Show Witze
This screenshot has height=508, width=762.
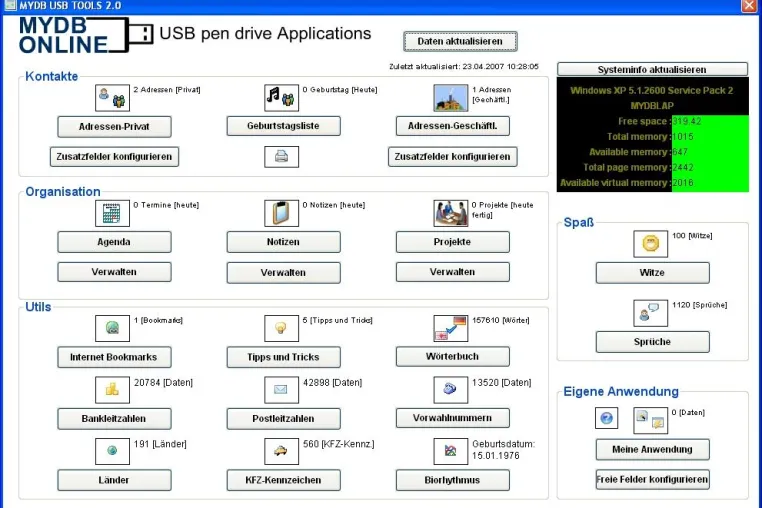point(653,273)
